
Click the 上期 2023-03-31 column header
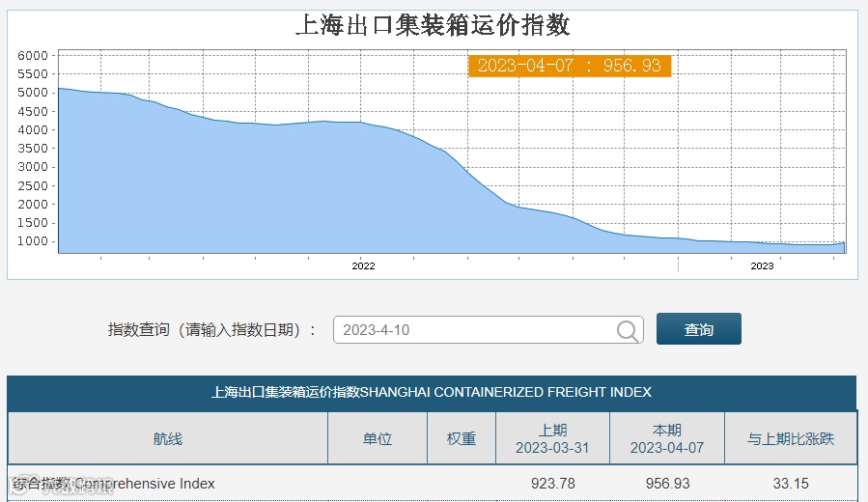tap(552, 439)
